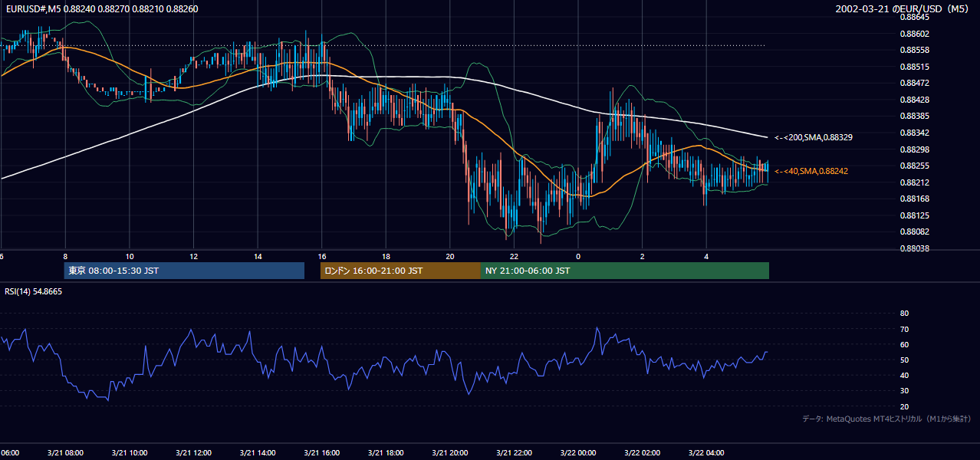This screenshot has height=460, width=980.
Task: Click the 0.88342 price axis label
Action: pos(914,133)
